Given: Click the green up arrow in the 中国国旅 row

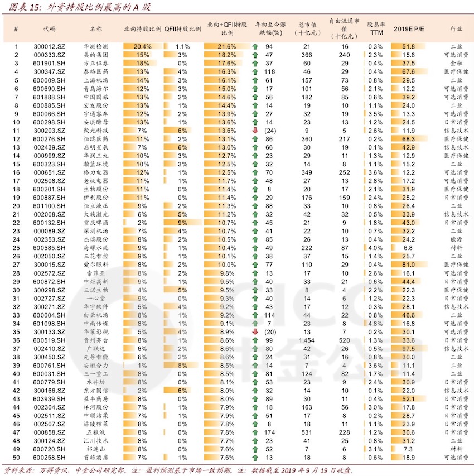Looking at the screenshot, I should pos(255,97).
